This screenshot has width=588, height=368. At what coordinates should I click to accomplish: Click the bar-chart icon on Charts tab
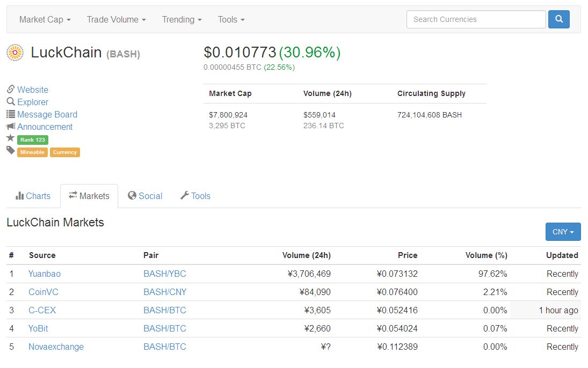(x=20, y=196)
